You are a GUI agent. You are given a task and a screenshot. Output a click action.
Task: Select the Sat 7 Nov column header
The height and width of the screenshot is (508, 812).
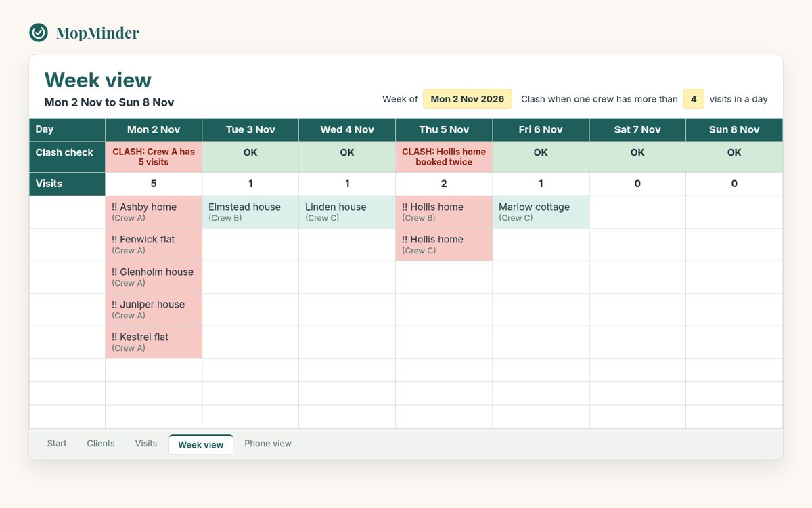pos(637,130)
